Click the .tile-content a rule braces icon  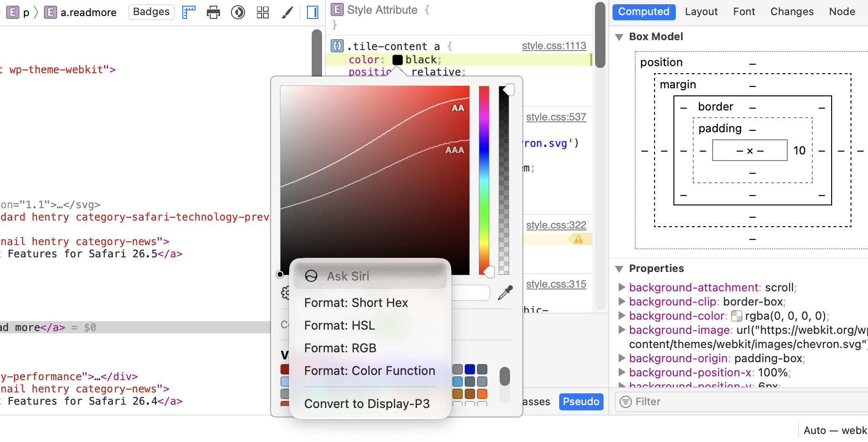pos(337,46)
